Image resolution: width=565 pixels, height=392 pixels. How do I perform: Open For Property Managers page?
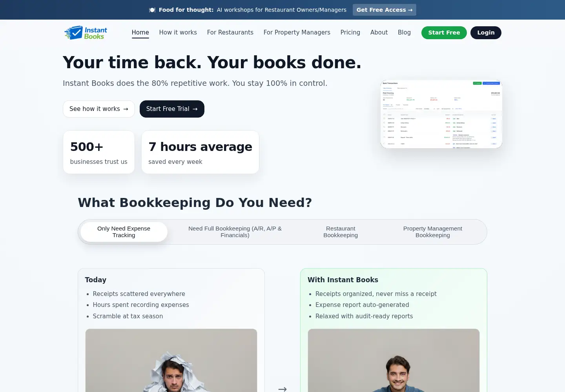(297, 33)
